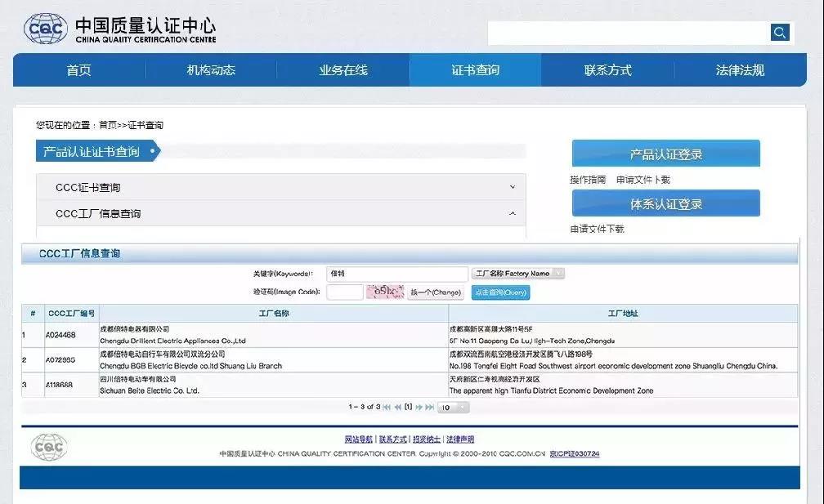Open the 操作指南 link
This screenshot has height=504, width=824.
coord(588,180)
